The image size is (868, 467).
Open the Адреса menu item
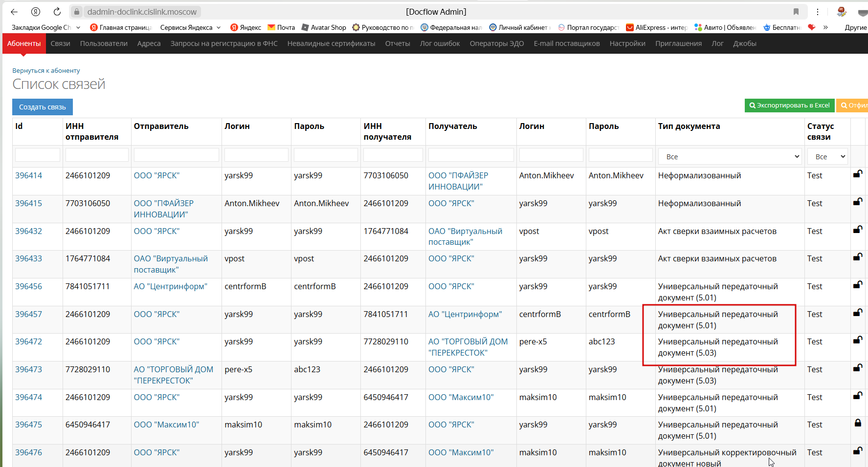149,43
